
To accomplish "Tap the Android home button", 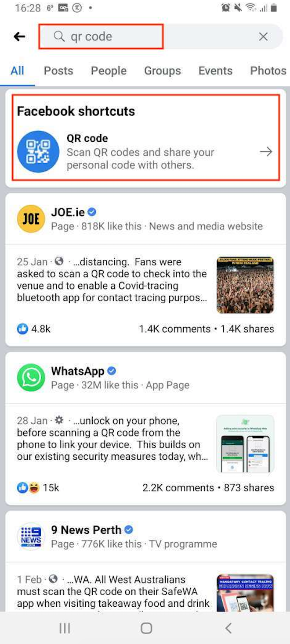I will click(x=146, y=628).
